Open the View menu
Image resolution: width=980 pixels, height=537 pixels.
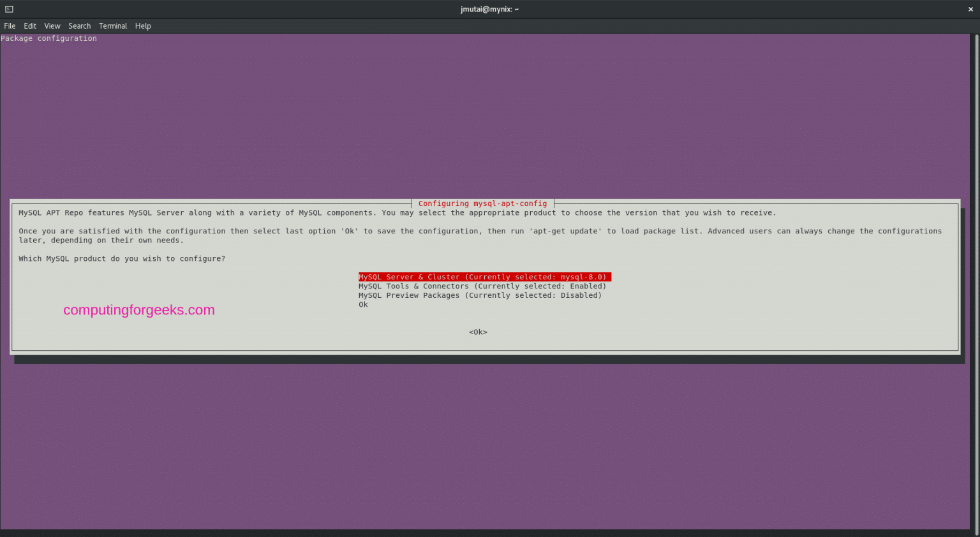coord(52,26)
